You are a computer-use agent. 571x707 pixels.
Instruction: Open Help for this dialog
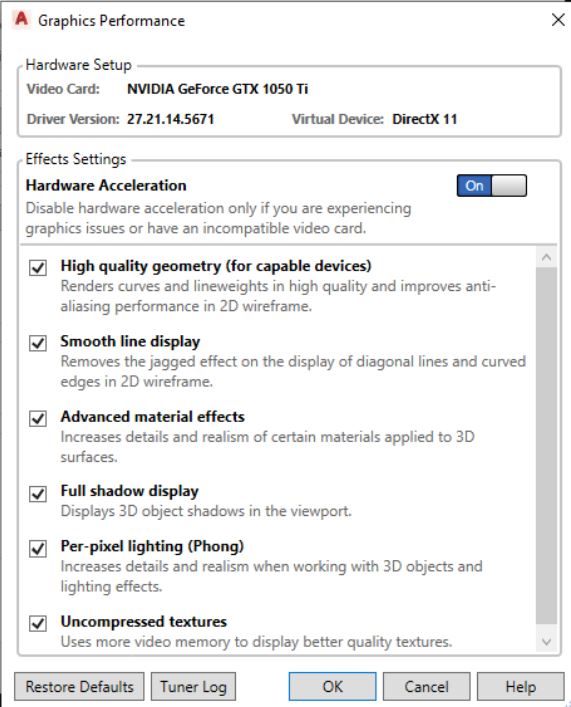pyautogui.click(x=520, y=687)
